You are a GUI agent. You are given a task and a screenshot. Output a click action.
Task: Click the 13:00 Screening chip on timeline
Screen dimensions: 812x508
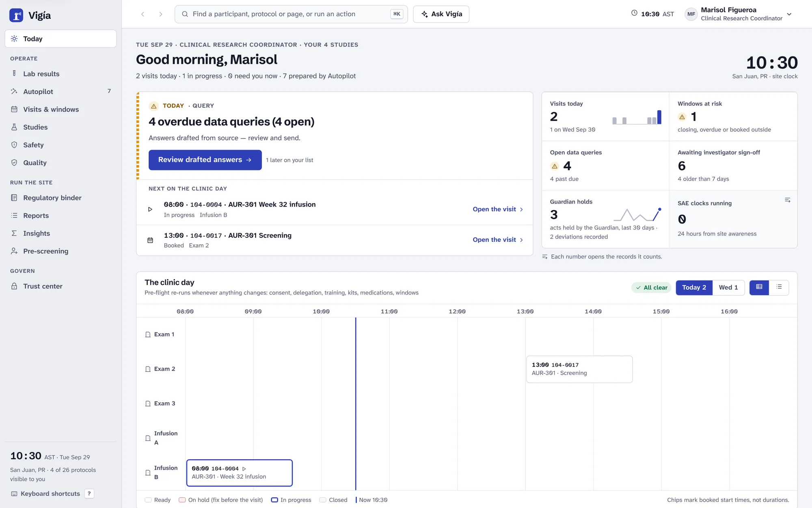click(579, 369)
